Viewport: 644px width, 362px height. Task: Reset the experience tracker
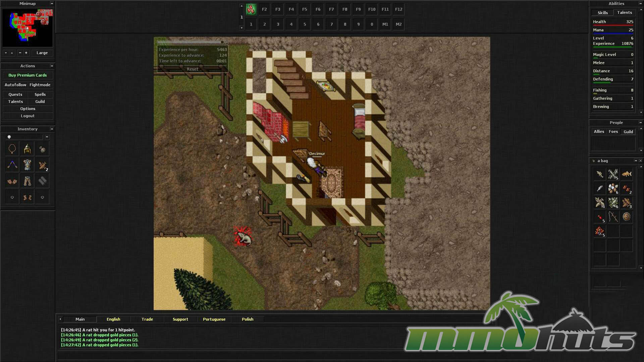192,69
